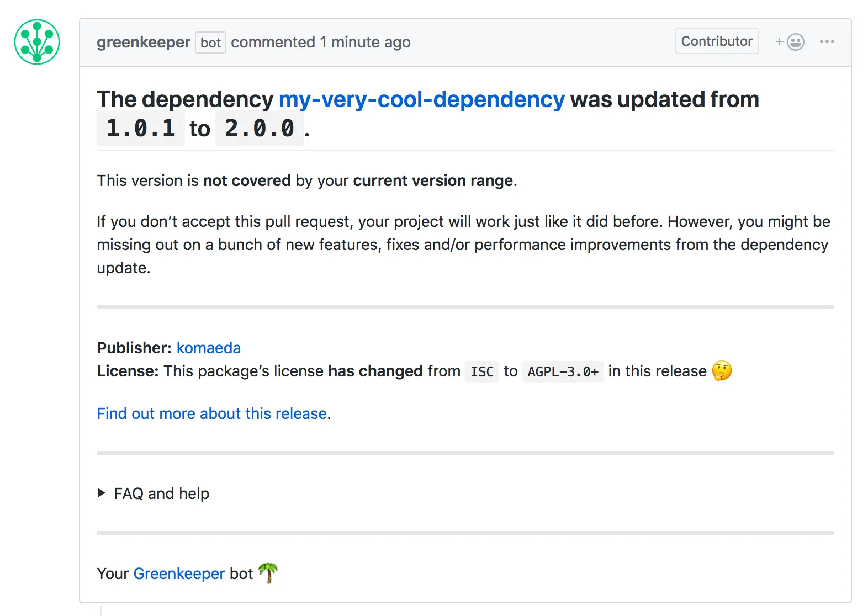Click Find out more about this release
The height and width of the screenshot is (616, 868).
tap(211, 413)
